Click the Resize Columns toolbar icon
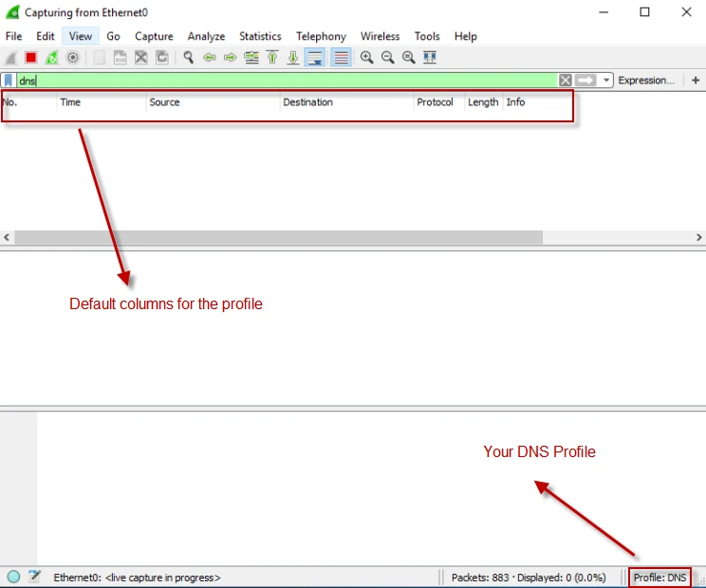Viewport: 706px width, 588px height. (x=430, y=58)
